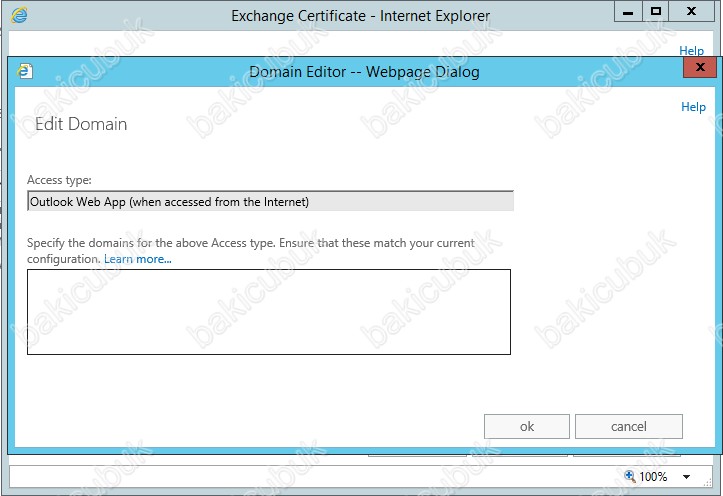Click the resize grip in status bar corner
This screenshot has width=723, height=496.
tap(707, 482)
